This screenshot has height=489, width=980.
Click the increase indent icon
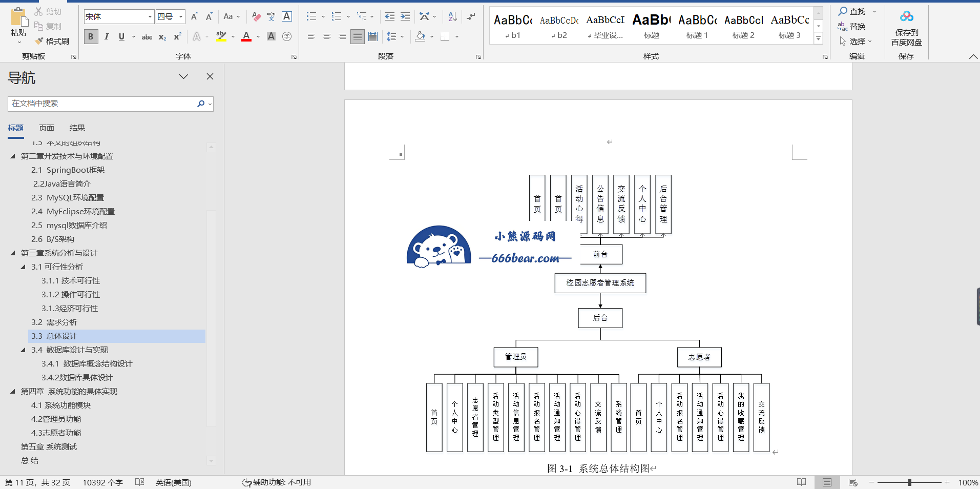(405, 16)
